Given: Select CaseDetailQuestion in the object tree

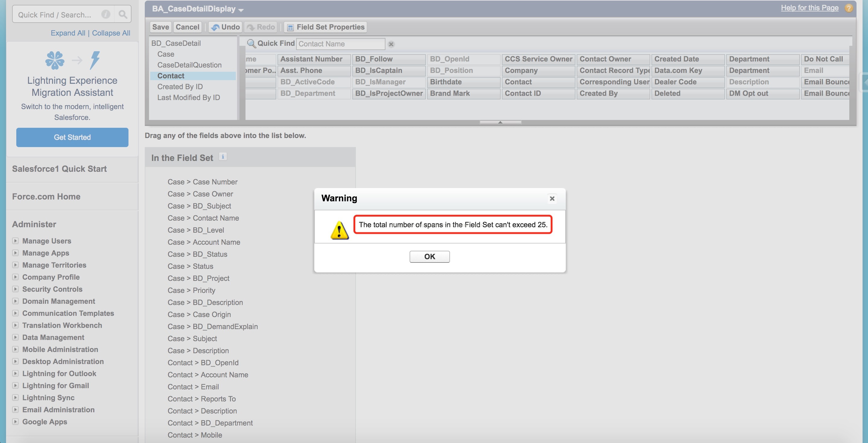Looking at the screenshot, I should (189, 65).
